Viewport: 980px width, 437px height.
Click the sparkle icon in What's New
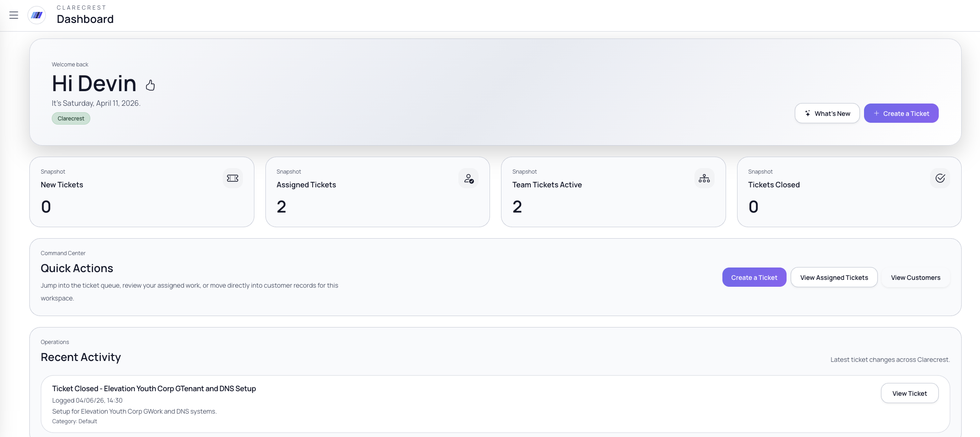pyautogui.click(x=808, y=113)
